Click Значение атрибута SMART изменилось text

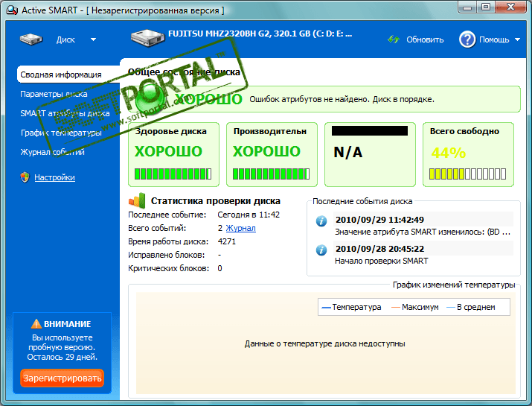423,232
